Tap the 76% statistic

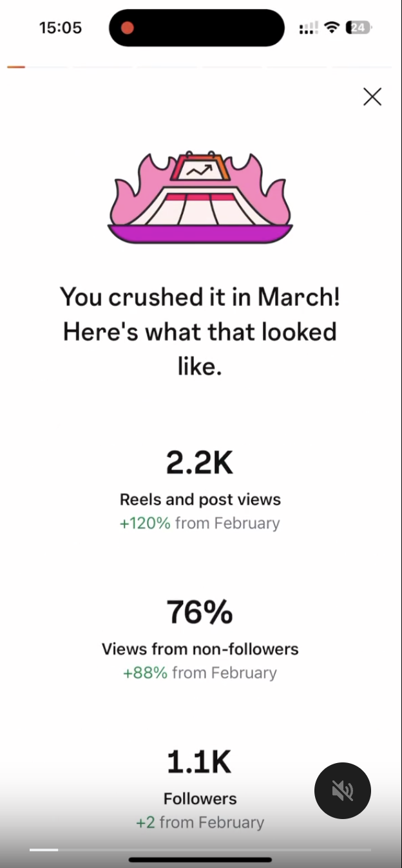(x=200, y=612)
